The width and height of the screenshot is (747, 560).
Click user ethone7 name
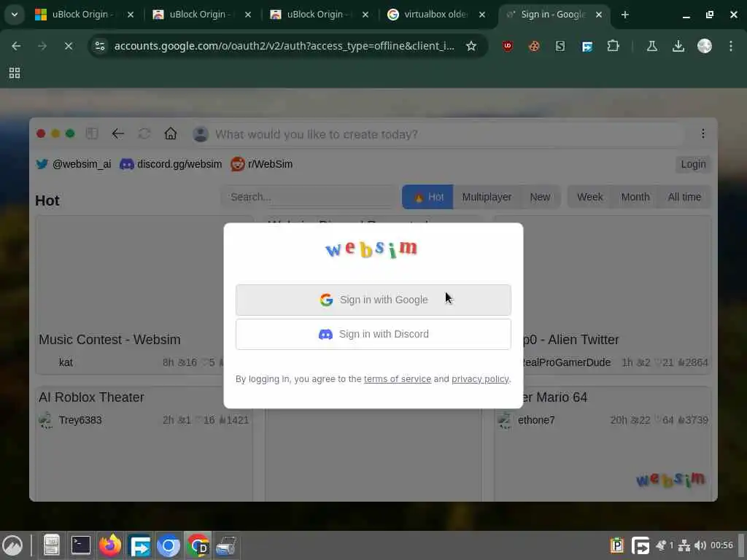(x=536, y=420)
